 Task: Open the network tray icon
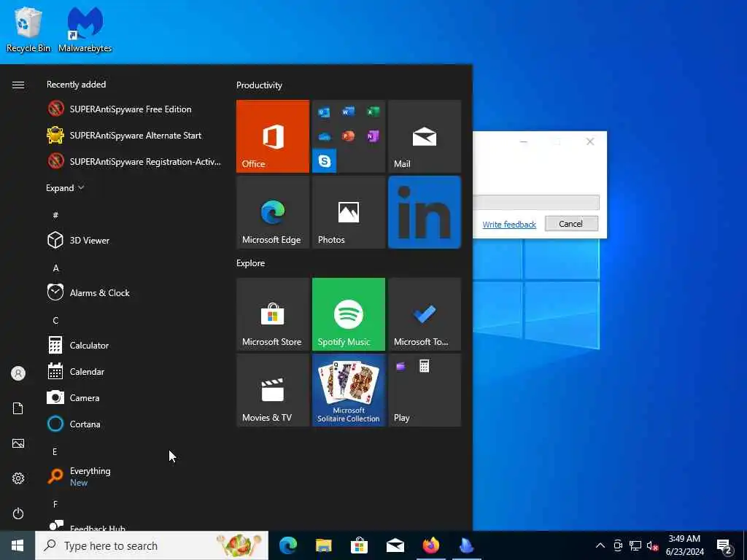635,545
